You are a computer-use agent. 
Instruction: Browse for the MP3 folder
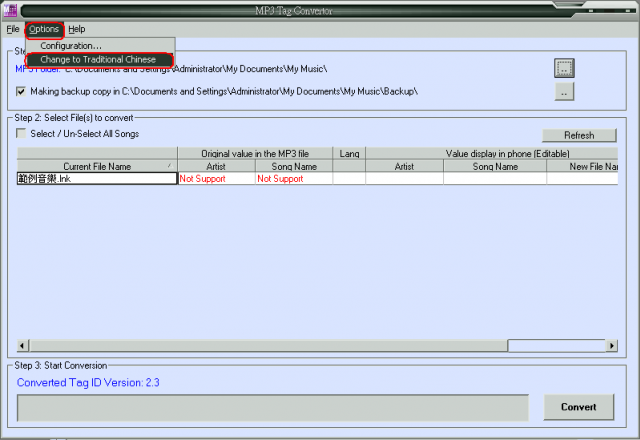pyautogui.click(x=564, y=68)
